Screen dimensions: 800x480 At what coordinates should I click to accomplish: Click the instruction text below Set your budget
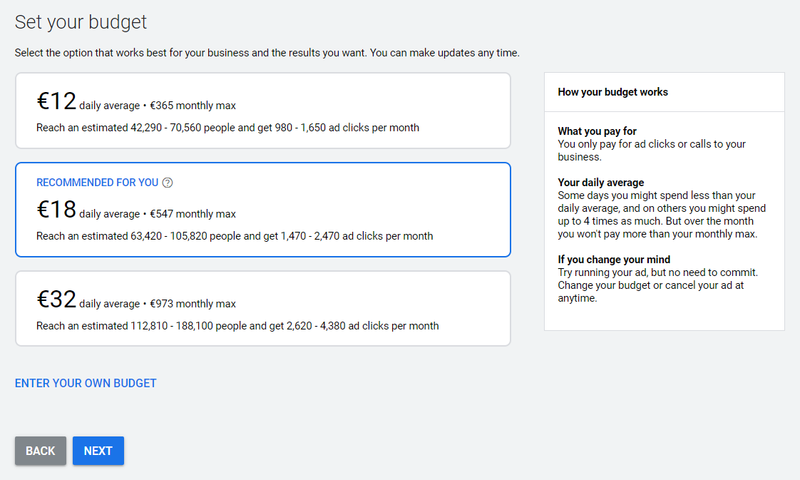pyautogui.click(x=267, y=53)
